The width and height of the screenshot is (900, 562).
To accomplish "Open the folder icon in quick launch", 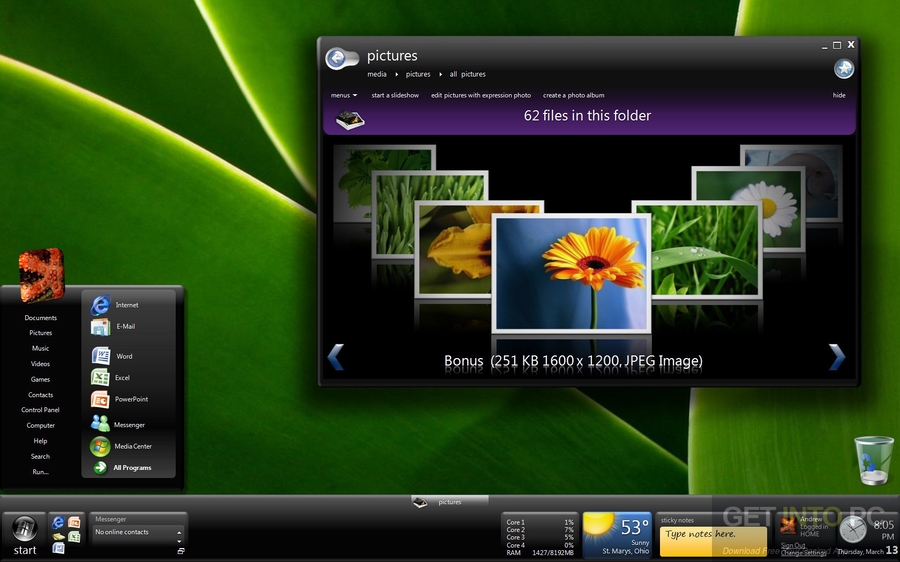I will coord(58,536).
